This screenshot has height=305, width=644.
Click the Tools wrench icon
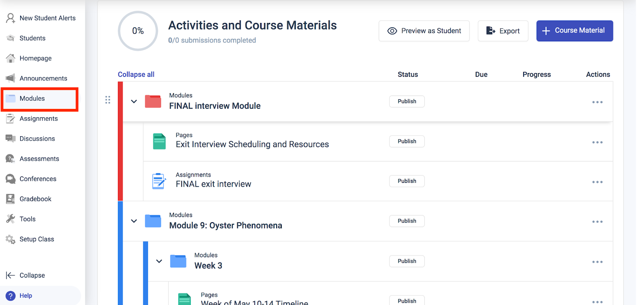coord(10,219)
